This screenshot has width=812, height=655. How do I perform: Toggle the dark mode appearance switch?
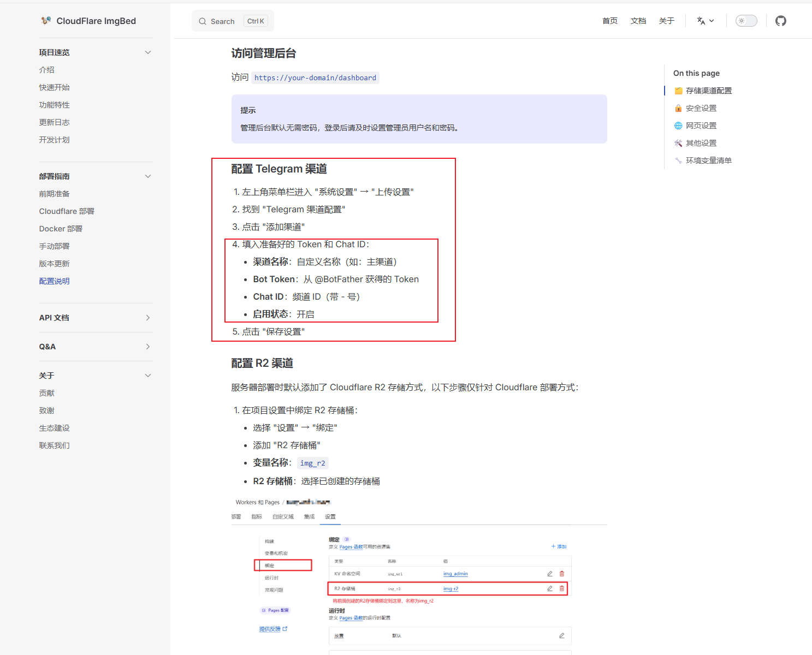click(746, 21)
